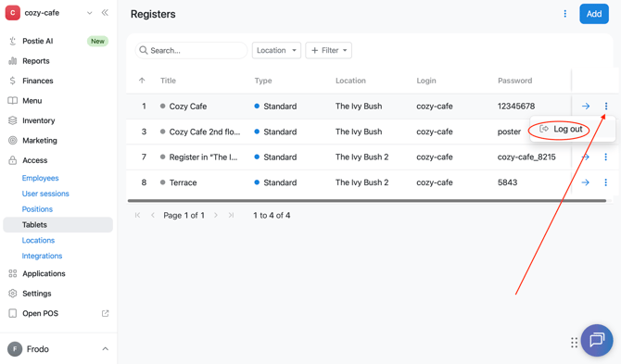Open the Location filter dropdown
The image size is (621, 364).
coord(276,50)
